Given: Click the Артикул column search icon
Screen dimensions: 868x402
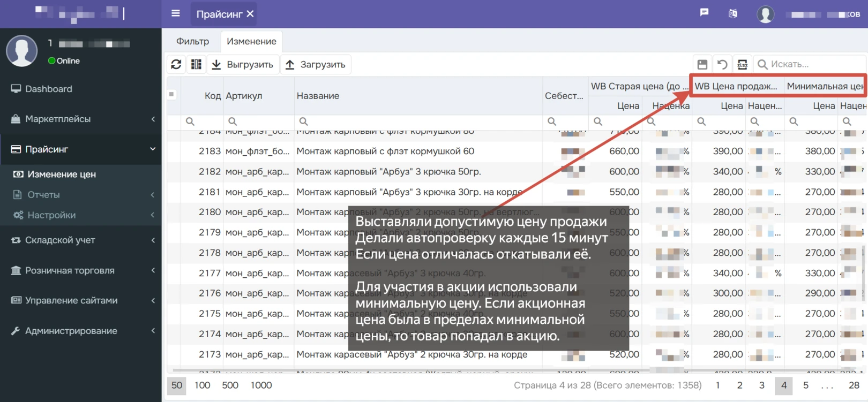Looking at the screenshot, I should [232, 122].
